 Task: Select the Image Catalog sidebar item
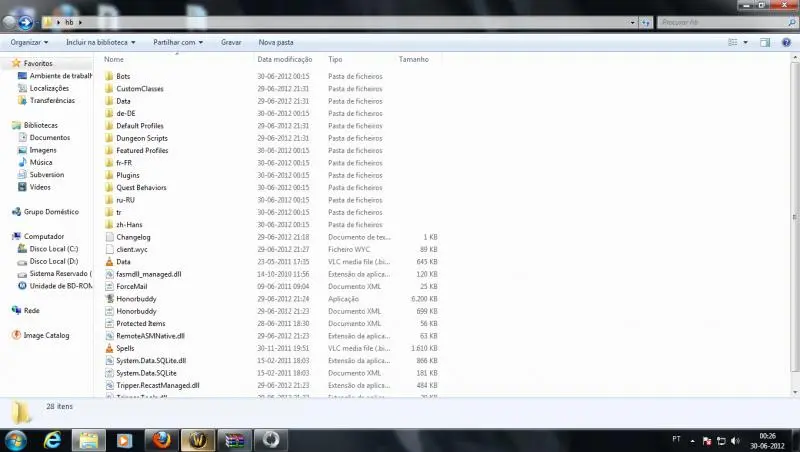46,335
